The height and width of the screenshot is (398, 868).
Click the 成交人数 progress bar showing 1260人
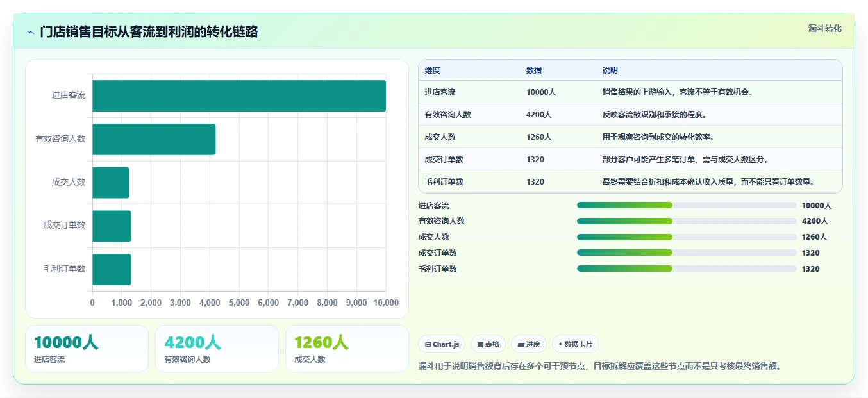(687, 237)
